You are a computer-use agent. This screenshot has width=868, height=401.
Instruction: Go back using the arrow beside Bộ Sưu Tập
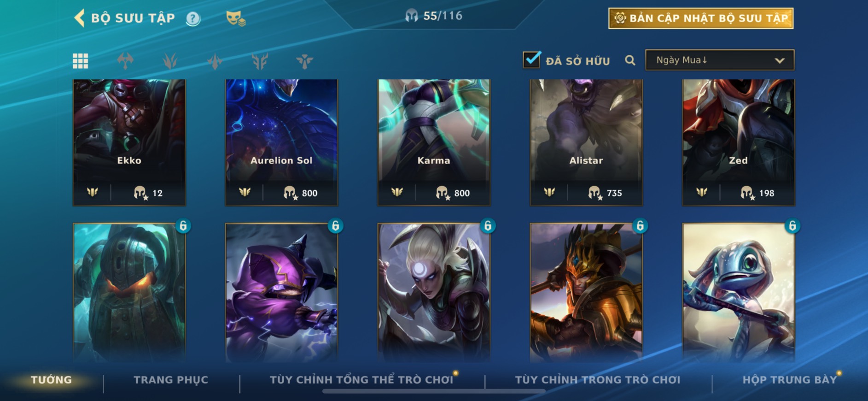(x=80, y=18)
